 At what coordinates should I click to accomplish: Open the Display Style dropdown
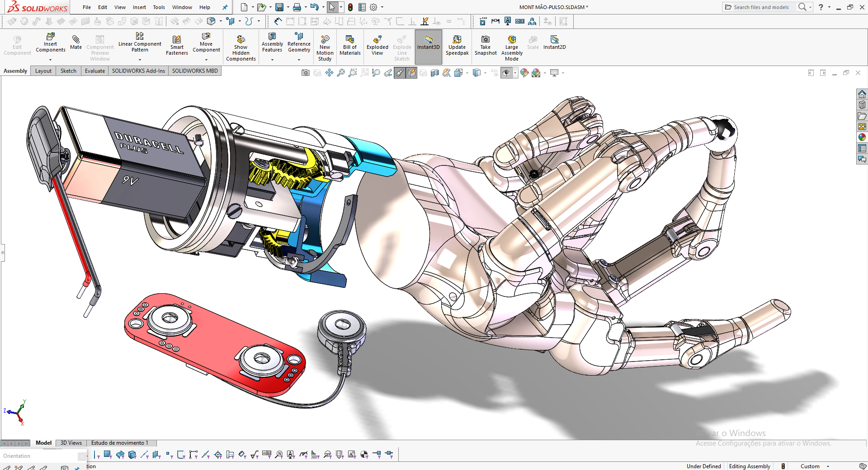[485, 73]
